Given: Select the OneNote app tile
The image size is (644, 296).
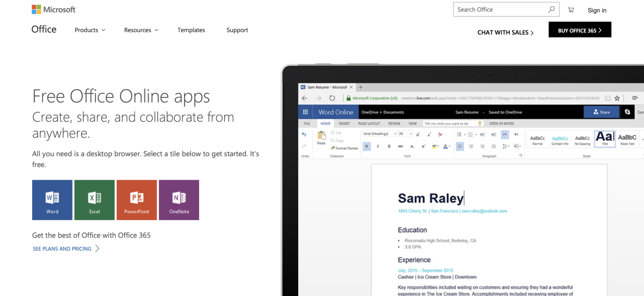Looking at the screenshot, I should pyautogui.click(x=179, y=200).
